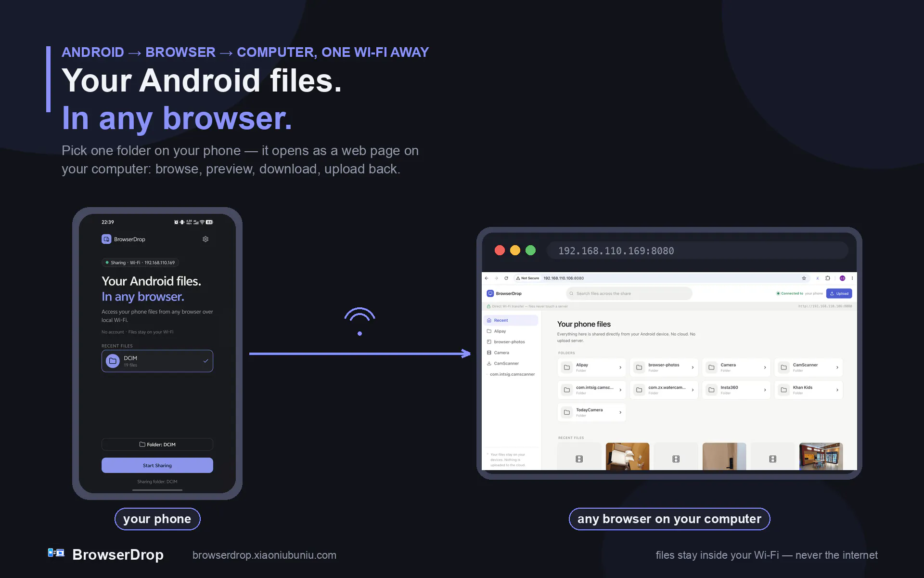Select CamScanner in the sidebar
Screen dimensions: 924x578
point(511,364)
